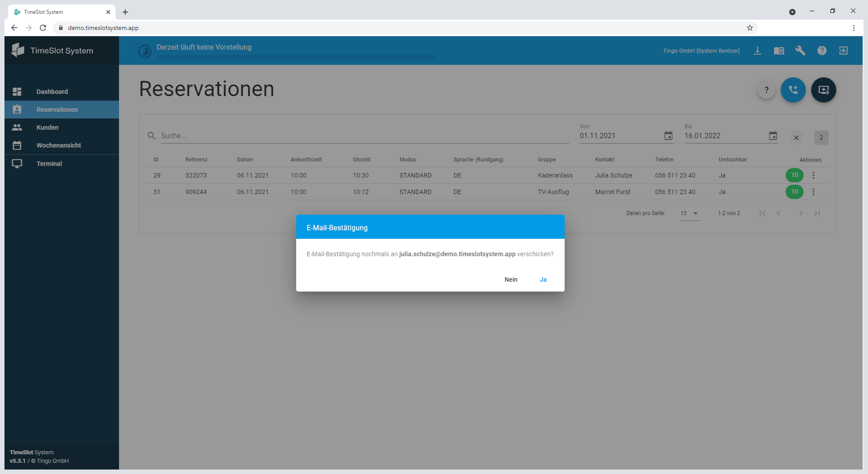The image size is (868, 474).
Task: Click the search magnifier icon
Action: (x=151, y=135)
